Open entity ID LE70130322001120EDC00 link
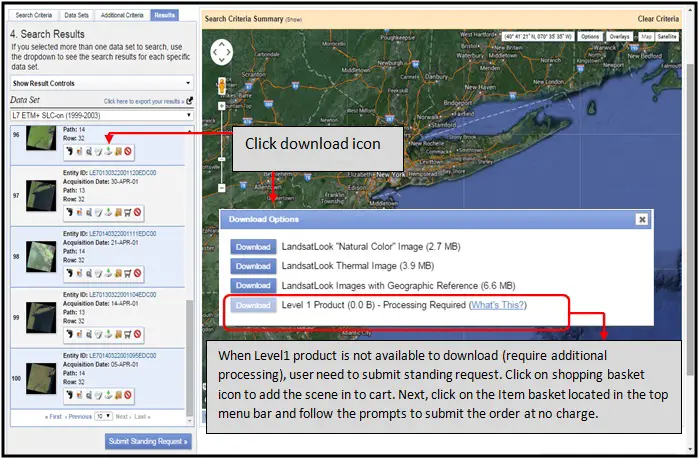700x459 pixels. pyautogui.click(x=123, y=173)
